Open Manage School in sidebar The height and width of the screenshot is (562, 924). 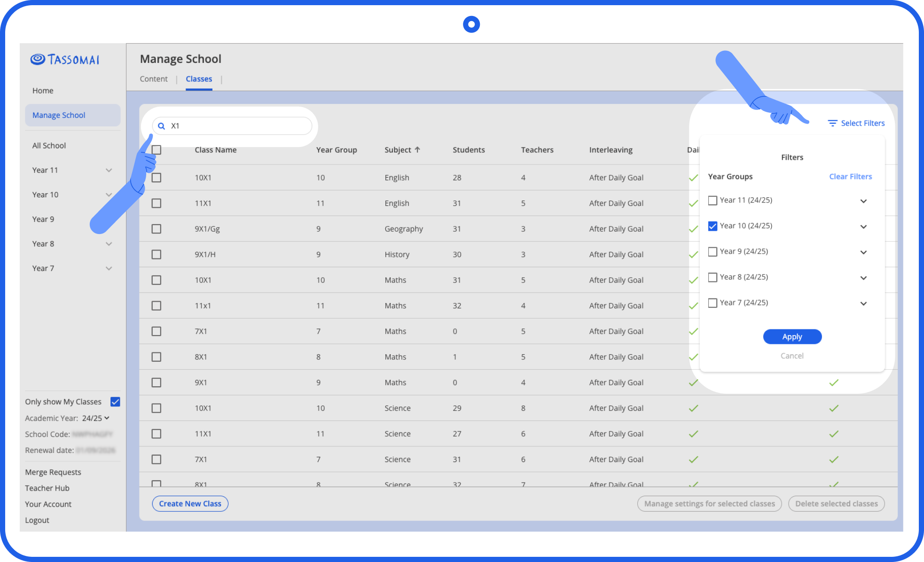(x=73, y=115)
